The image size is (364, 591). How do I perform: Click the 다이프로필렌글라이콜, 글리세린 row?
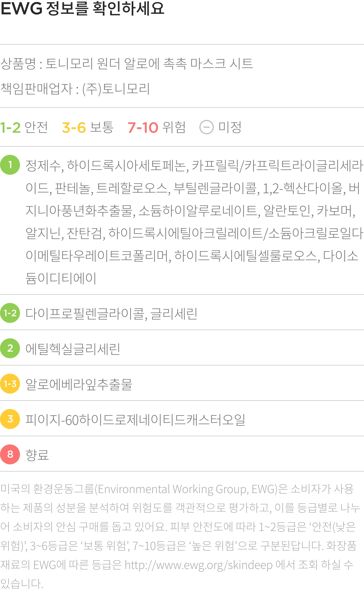coord(182,313)
